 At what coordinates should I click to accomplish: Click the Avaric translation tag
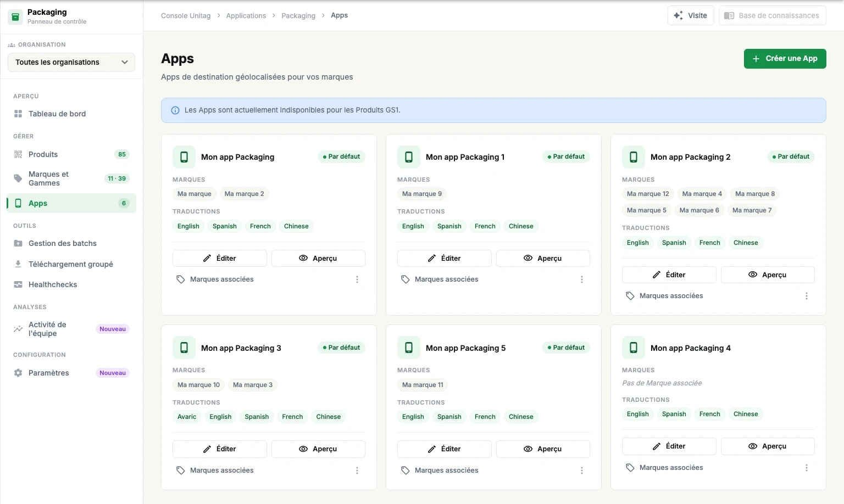187,417
